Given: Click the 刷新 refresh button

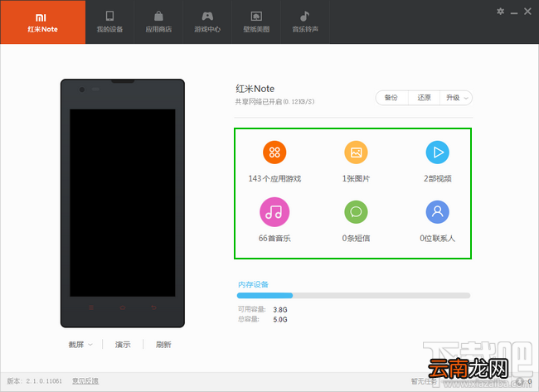Looking at the screenshot, I should 163,344.
